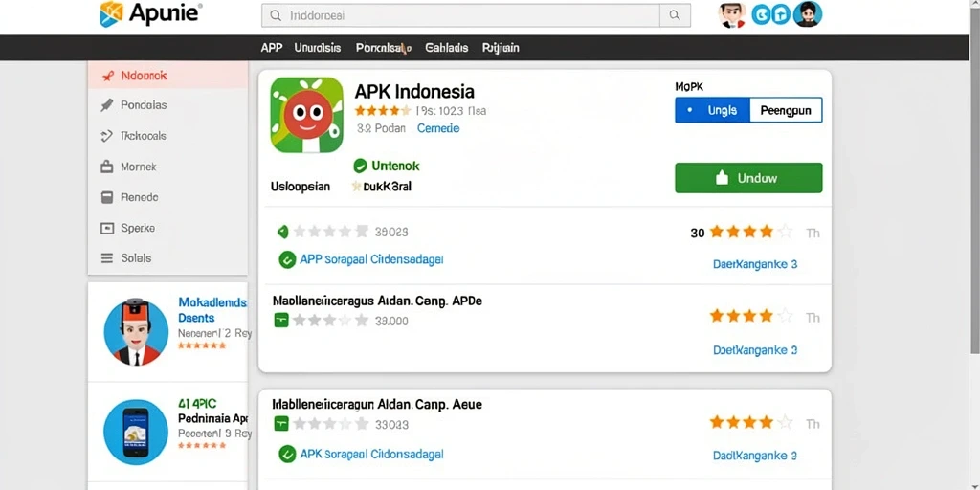
Task: Open the 41 APIC Pedninaia entry
Action: tap(213, 411)
